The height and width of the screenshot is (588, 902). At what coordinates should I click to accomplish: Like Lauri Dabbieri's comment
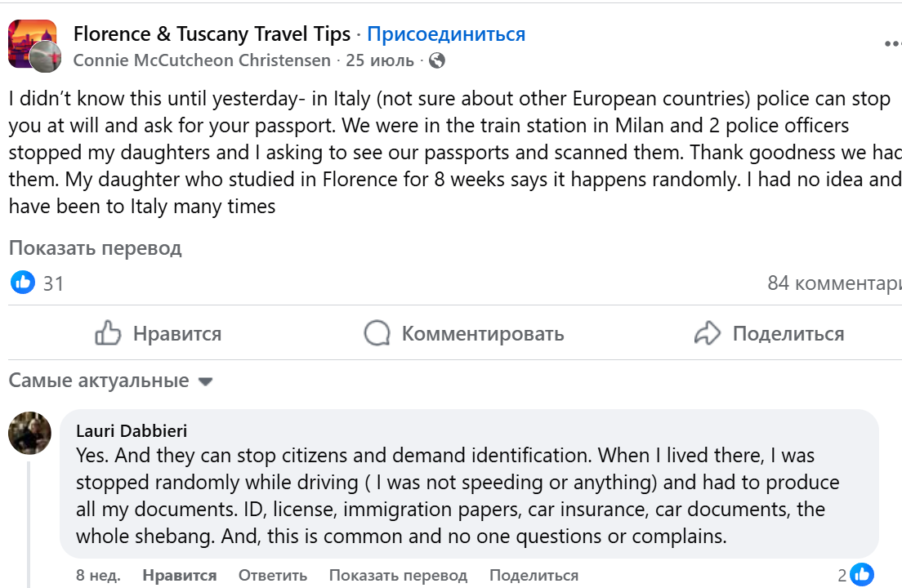coord(179,575)
